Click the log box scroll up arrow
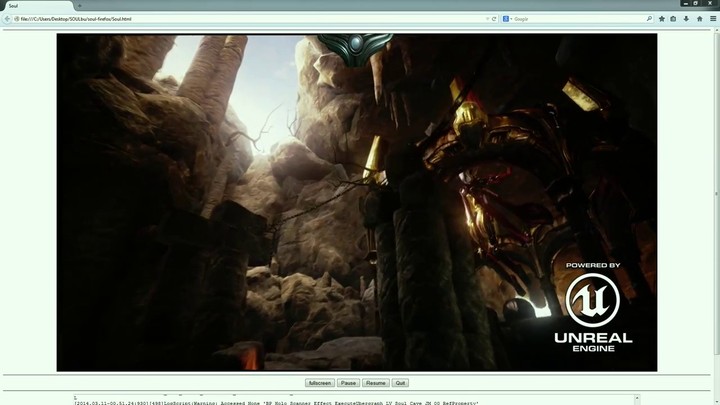Viewport: 720px width, 405px height. (x=637, y=398)
